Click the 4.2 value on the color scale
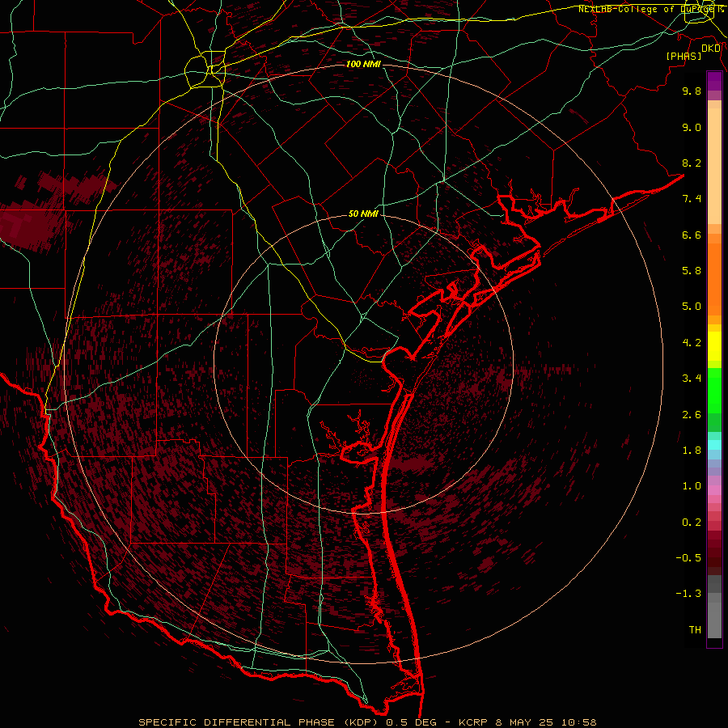 click(x=692, y=343)
